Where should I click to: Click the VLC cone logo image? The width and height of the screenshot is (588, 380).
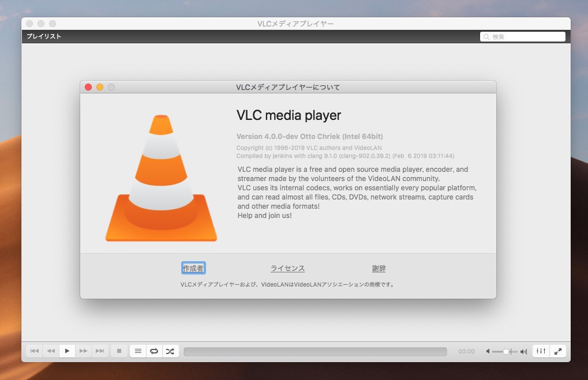[x=161, y=178]
